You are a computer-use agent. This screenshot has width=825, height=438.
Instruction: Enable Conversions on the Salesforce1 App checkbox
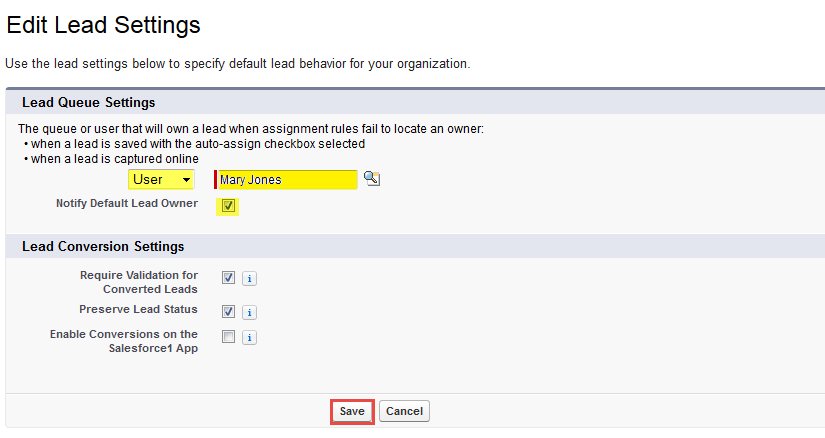click(229, 337)
